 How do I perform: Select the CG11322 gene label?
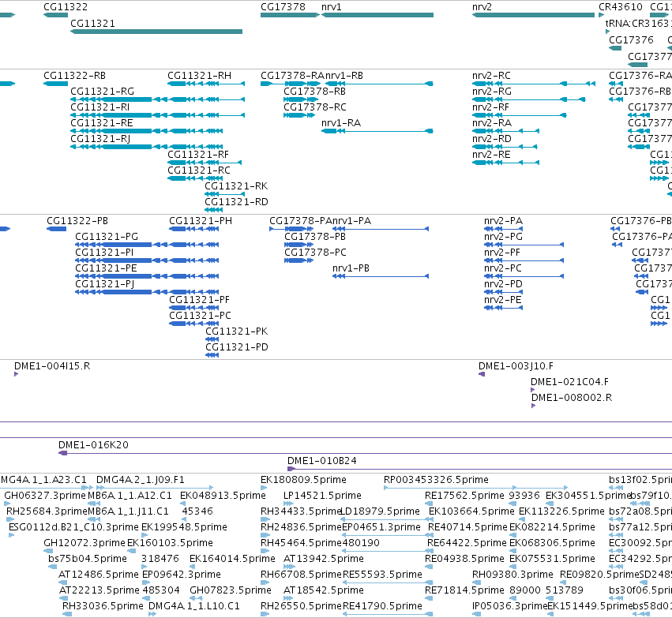click(x=66, y=7)
